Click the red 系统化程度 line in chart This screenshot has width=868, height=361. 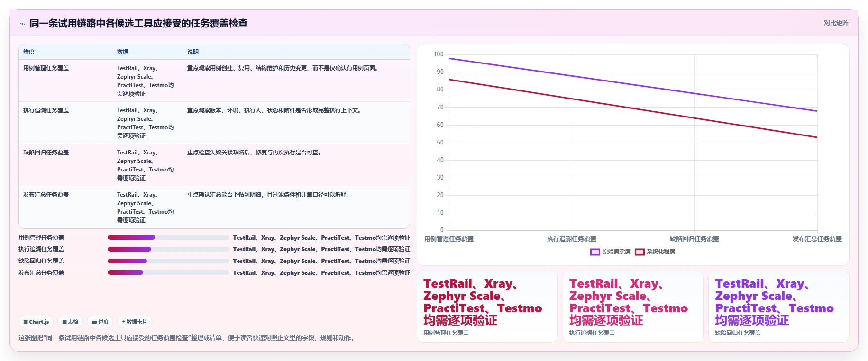point(633,108)
